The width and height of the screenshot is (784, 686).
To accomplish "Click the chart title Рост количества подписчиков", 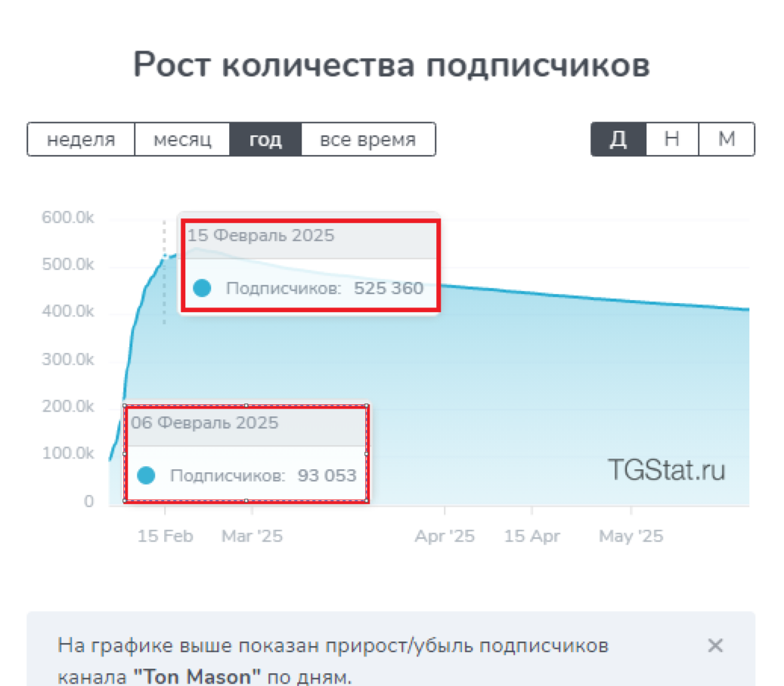I will [392, 65].
